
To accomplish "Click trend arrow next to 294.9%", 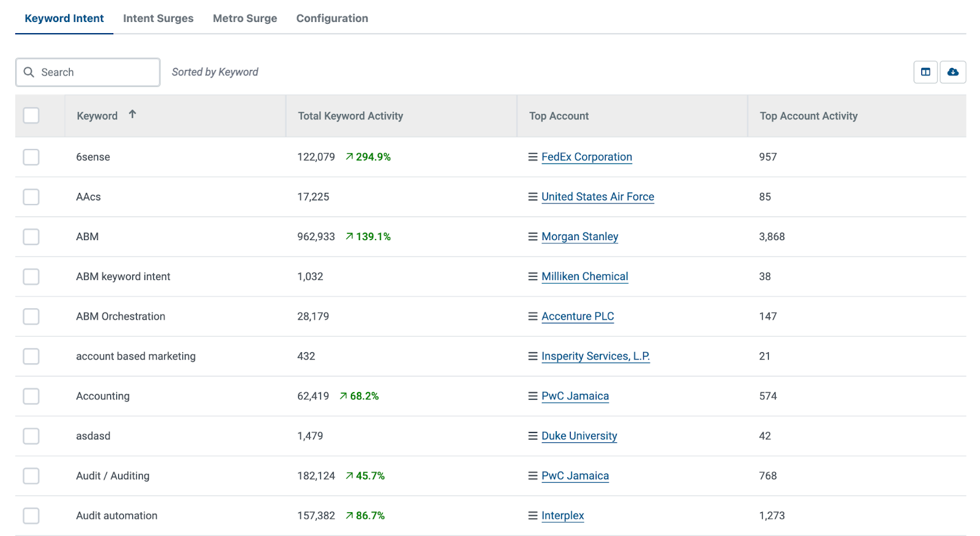I will (x=349, y=157).
